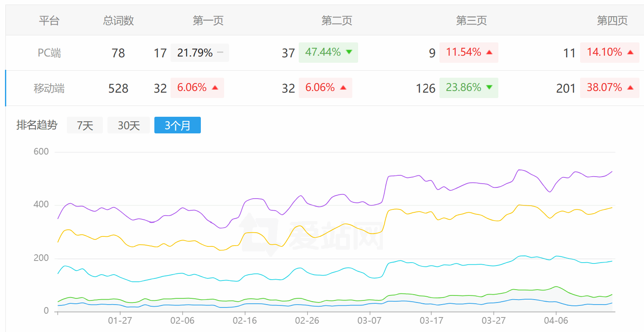Image resolution: width=644 pixels, height=332 pixels.
Task: Click the up arrow icon beside 11.54%
Action: pyautogui.click(x=489, y=52)
